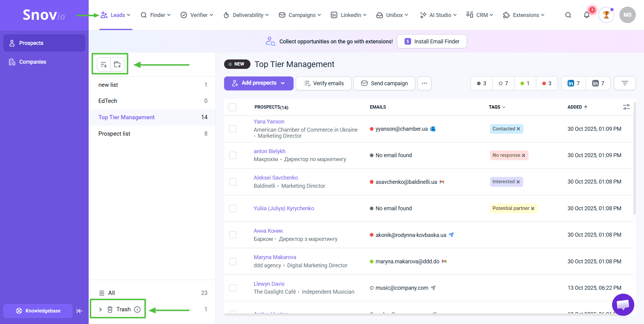The image size is (644, 324).
Task: Tick the checkbox for Yana Yanson
Action: tap(233, 129)
